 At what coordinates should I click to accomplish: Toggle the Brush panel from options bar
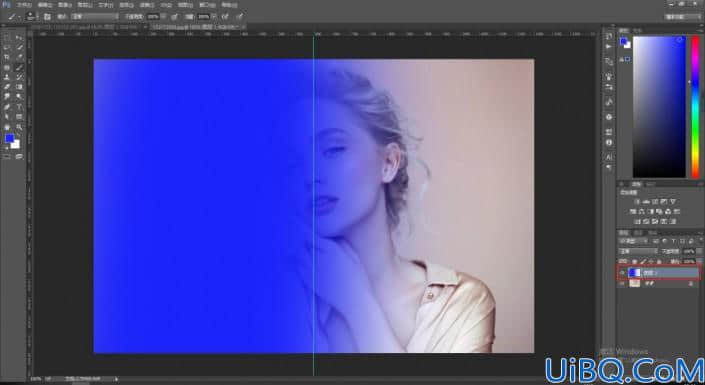click(x=47, y=17)
